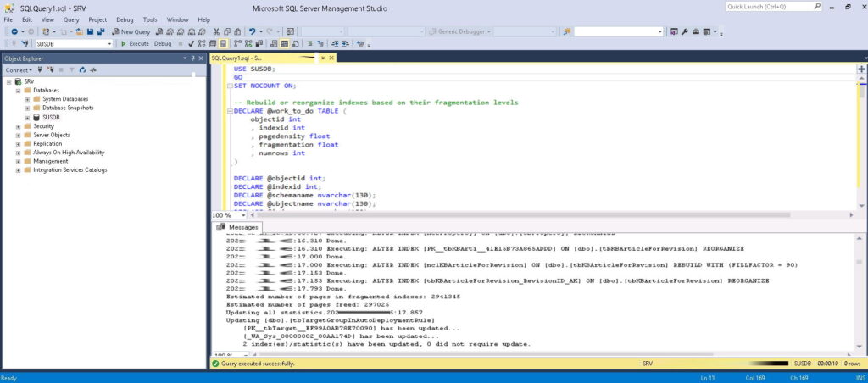The image size is (868, 383).
Task: Click the Quick Launch search box
Action: point(764,7)
